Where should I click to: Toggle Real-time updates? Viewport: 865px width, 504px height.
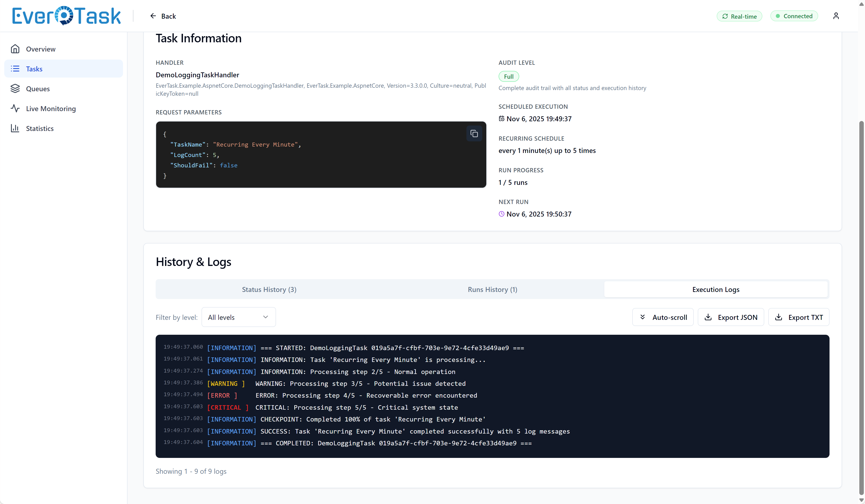[x=739, y=16]
